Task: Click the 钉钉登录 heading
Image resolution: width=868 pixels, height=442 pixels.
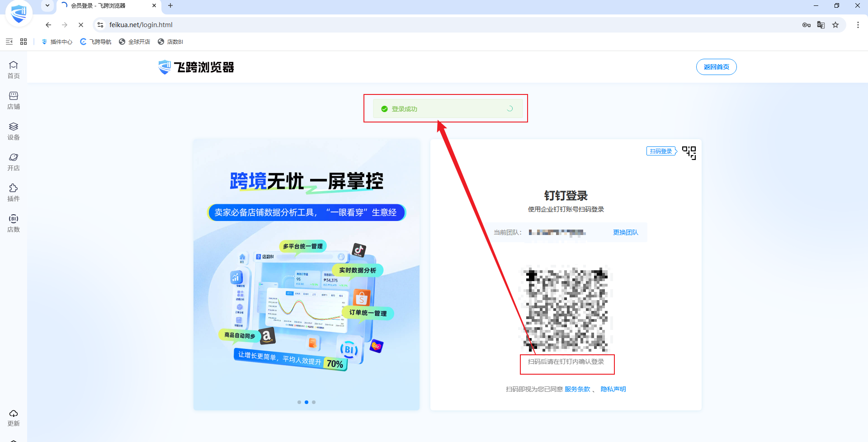Action: click(x=566, y=196)
